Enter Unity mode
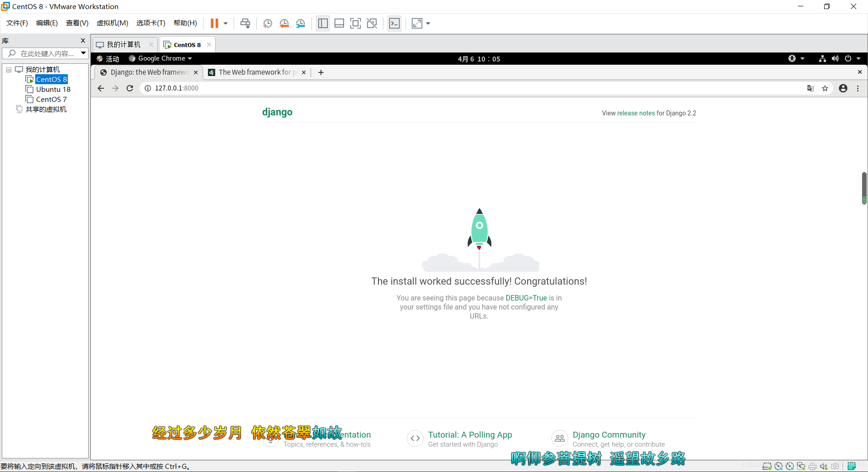Viewport: 868px width, 472px height. (x=372, y=23)
